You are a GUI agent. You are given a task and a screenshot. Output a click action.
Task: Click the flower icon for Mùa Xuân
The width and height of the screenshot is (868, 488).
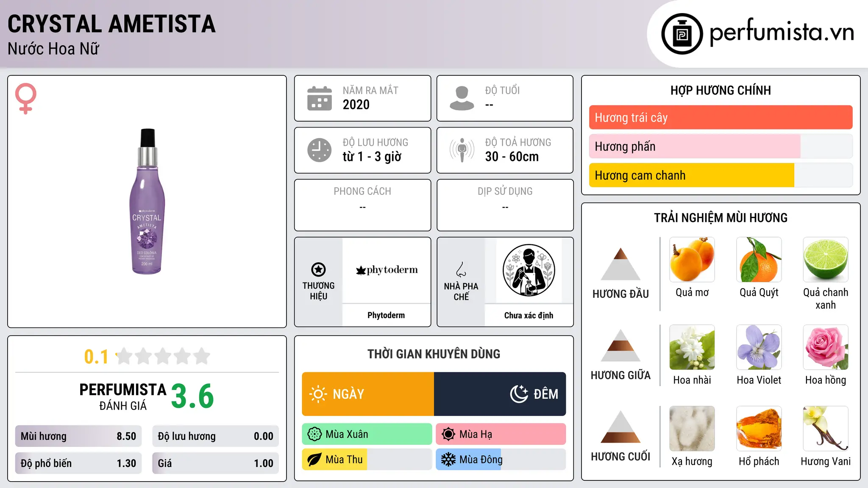314,434
